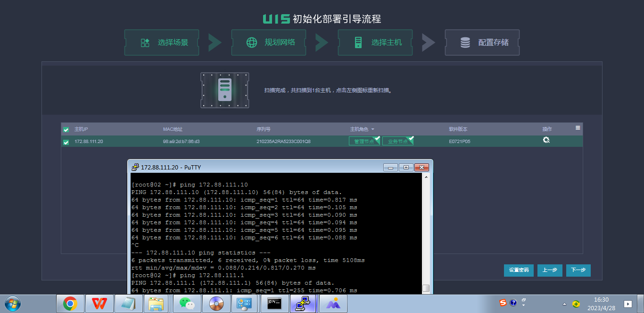Click the 主机IP column header
Screen dimensions: 644x313
(81, 129)
